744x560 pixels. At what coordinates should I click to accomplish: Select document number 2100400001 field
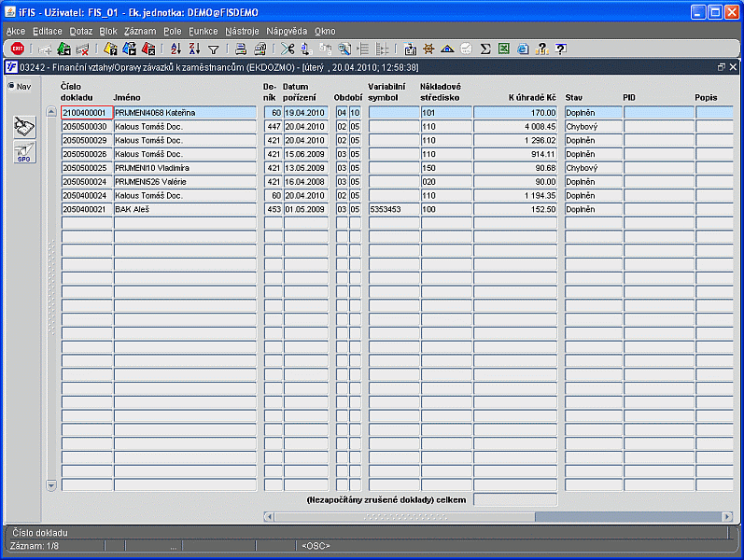pos(87,113)
